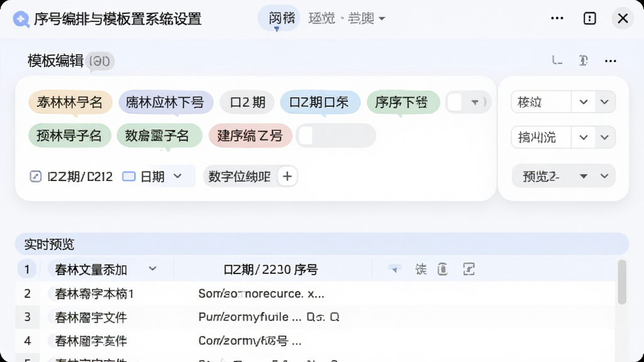The width and height of the screenshot is (644, 362).
Task: Click the 口Z期/ 2230 序号 column header
Action: tap(271, 270)
